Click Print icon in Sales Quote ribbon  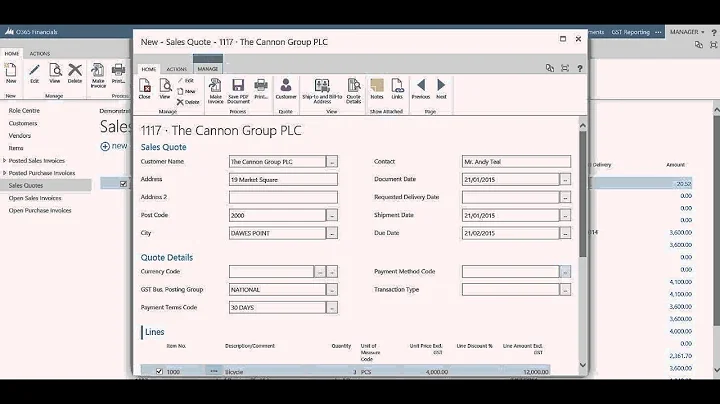point(261,89)
